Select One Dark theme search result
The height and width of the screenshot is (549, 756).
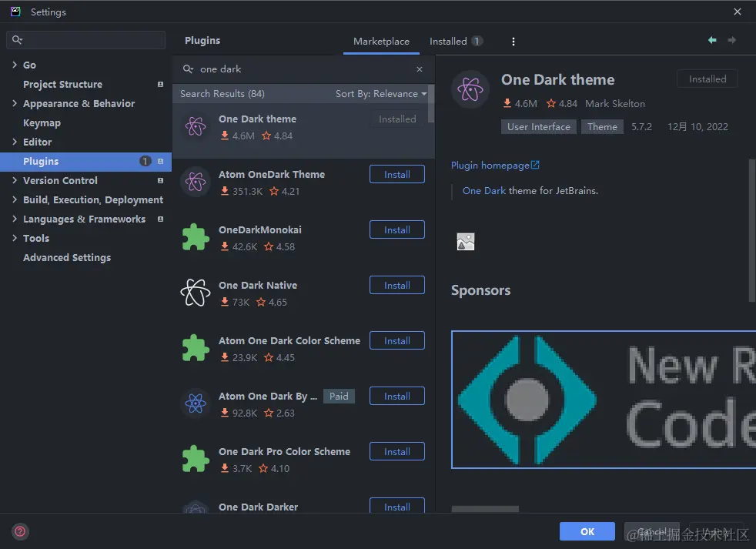(304, 130)
